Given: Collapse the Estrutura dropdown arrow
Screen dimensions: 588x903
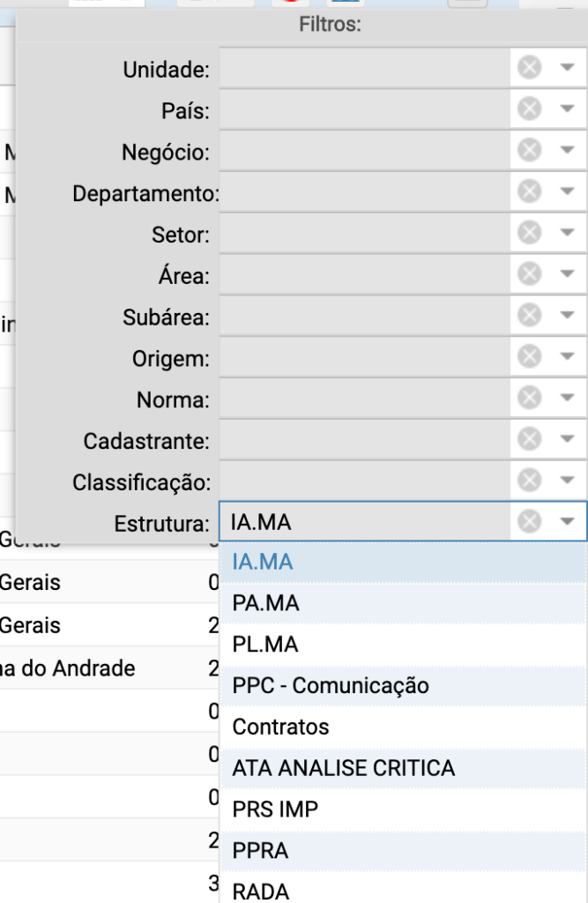Looking at the screenshot, I should [567, 522].
